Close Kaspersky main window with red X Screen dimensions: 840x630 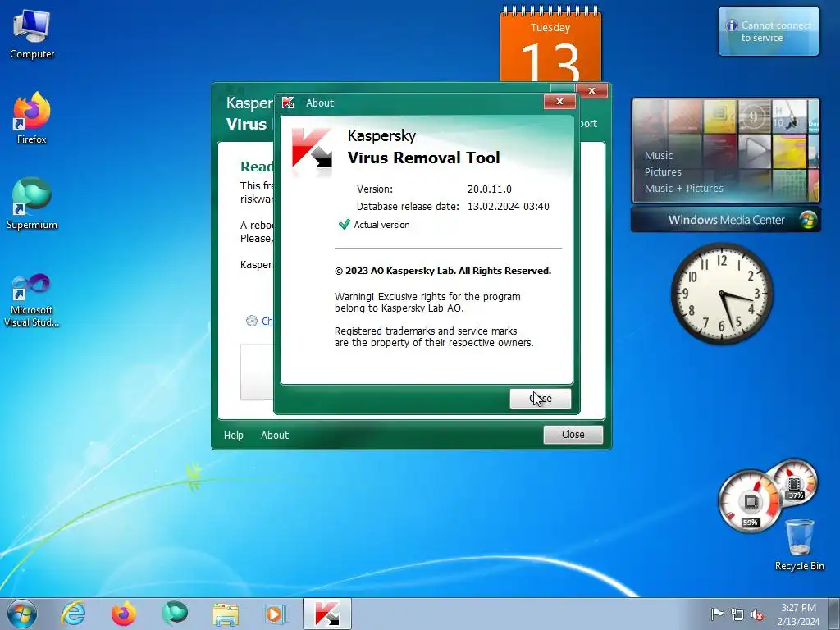point(592,90)
